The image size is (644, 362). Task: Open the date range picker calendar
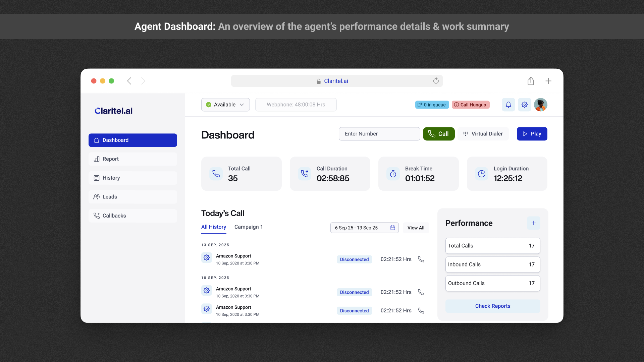tap(392, 228)
